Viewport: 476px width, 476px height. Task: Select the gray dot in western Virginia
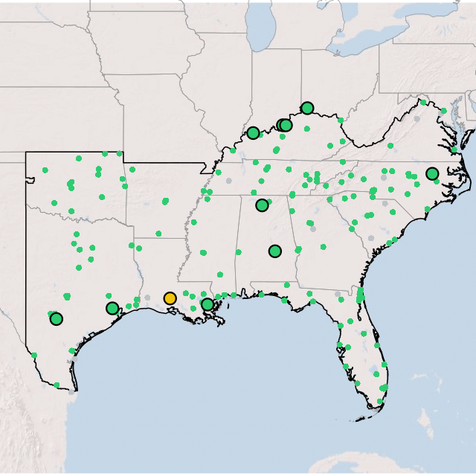(417, 119)
